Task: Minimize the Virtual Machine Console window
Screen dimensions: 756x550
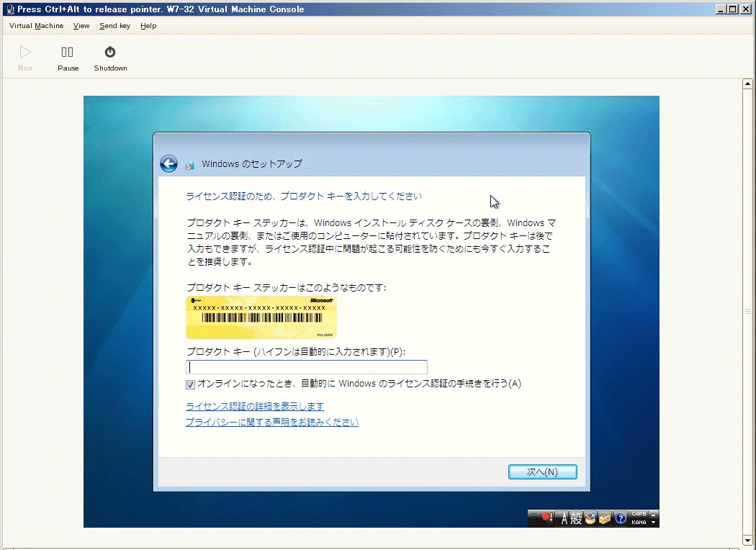Action: point(721,9)
